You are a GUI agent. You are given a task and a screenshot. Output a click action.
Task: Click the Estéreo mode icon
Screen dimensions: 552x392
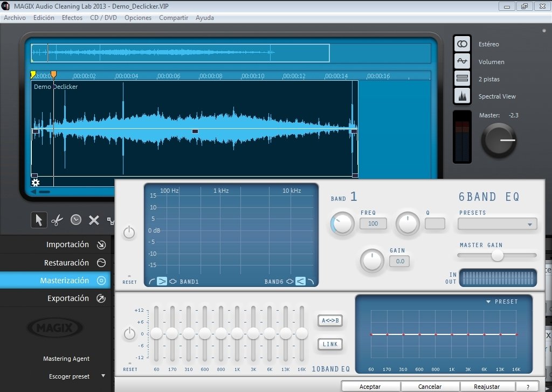pos(462,44)
